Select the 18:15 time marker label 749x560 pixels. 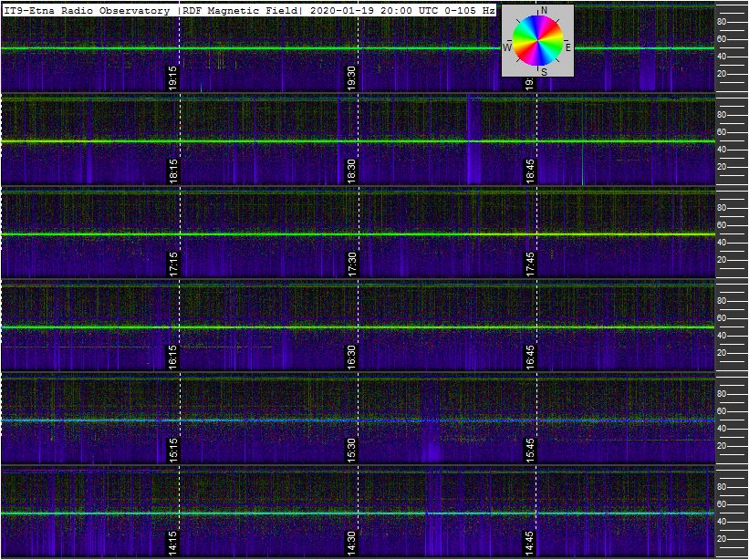tap(173, 171)
